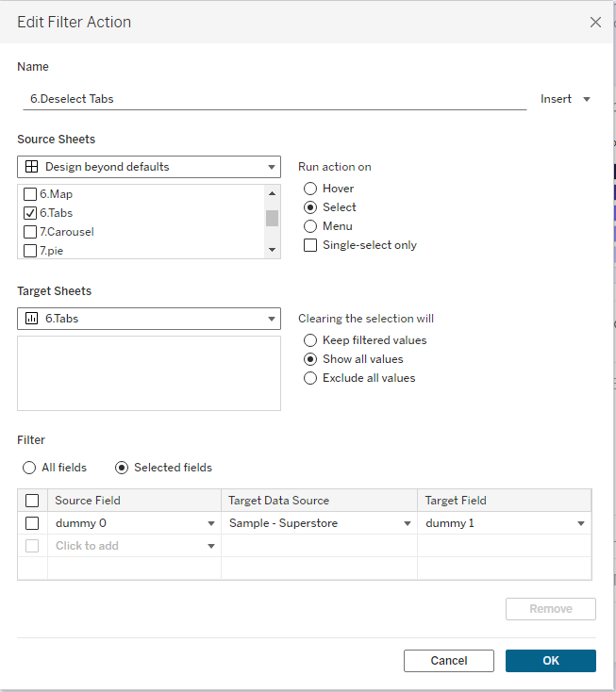
Task: Enable Single-select only option
Action: 310,245
